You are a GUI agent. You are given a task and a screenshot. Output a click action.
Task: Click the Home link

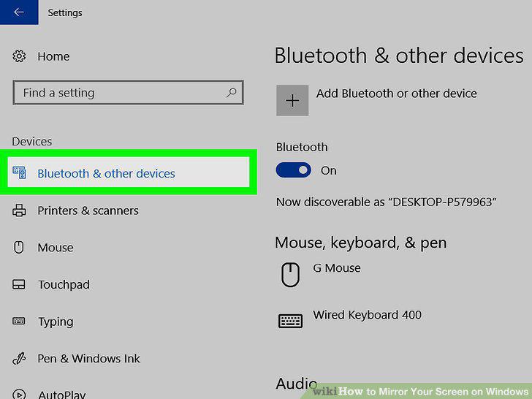point(53,56)
